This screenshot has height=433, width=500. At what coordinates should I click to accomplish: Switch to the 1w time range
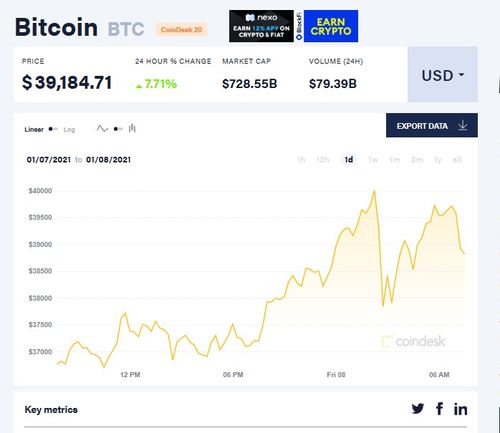[373, 160]
